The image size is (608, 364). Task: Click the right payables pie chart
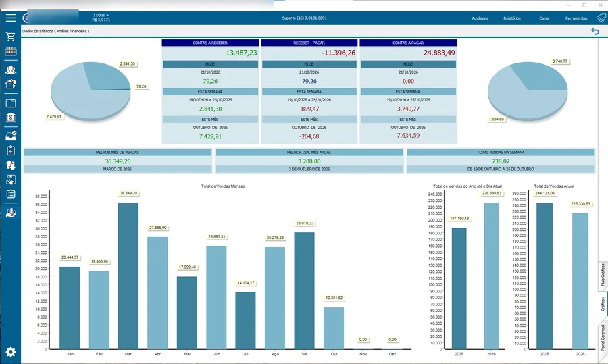tap(528, 91)
